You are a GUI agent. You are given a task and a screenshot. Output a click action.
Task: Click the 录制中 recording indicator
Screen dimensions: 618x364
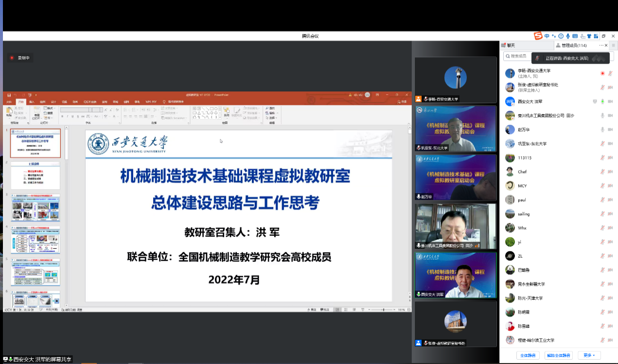tap(20, 58)
